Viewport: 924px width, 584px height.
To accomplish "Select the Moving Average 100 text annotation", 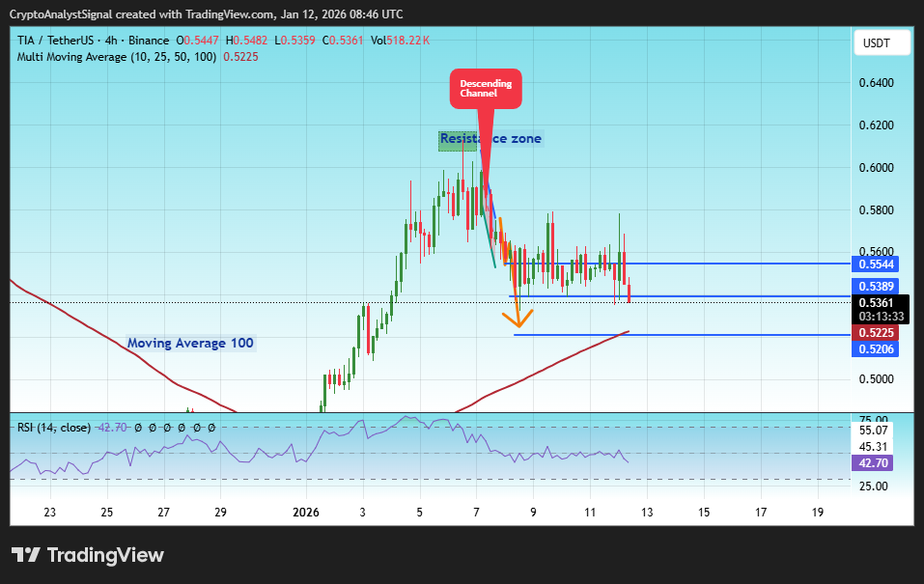I will 190,343.
